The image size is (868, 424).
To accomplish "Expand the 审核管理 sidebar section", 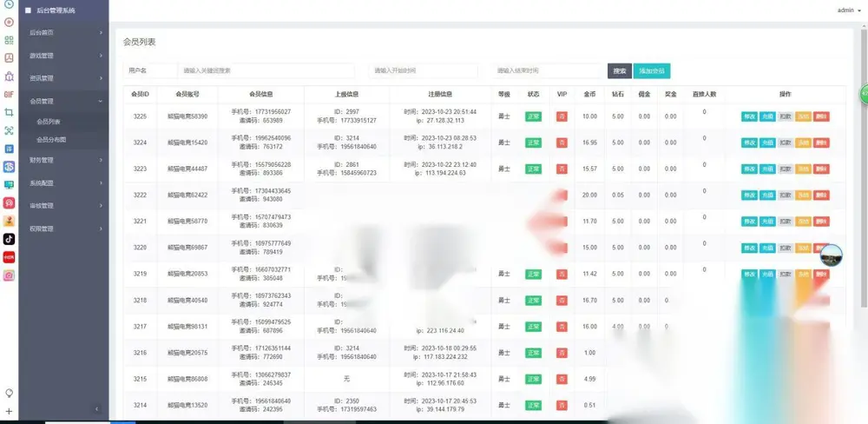I will 64,206.
